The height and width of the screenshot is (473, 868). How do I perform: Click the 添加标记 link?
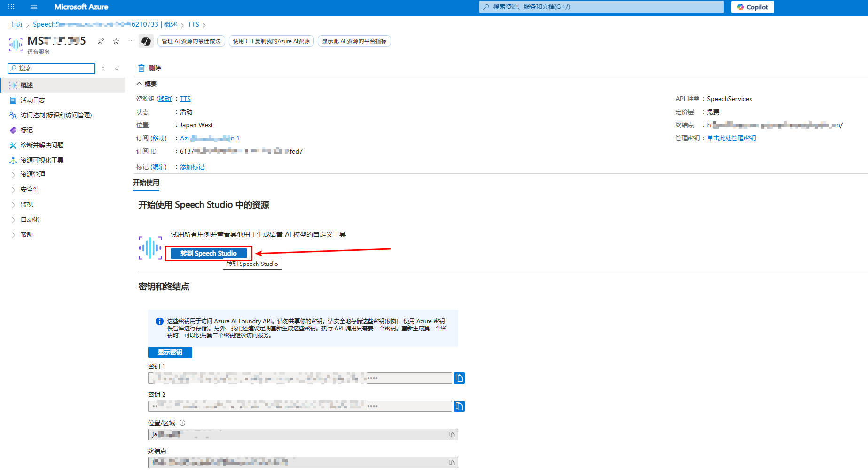click(x=192, y=167)
